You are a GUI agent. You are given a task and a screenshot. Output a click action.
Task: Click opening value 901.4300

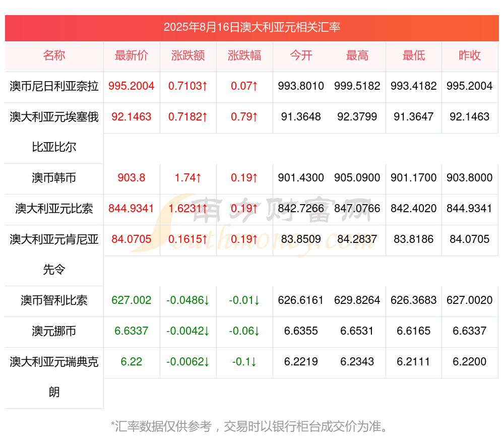click(301, 177)
